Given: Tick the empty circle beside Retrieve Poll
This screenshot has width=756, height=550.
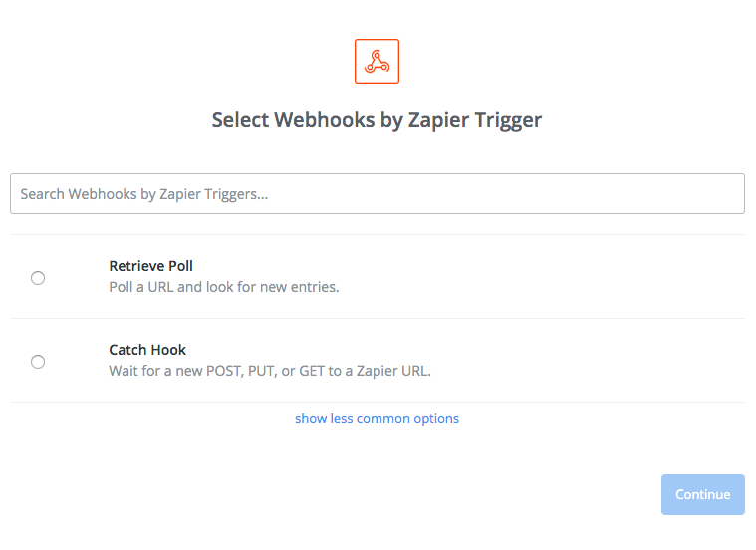Looking at the screenshot, I should [x=38, y=278].
